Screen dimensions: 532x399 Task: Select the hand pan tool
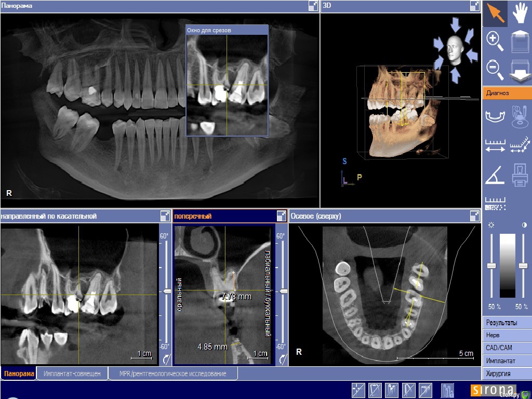[x=520, y=14]
